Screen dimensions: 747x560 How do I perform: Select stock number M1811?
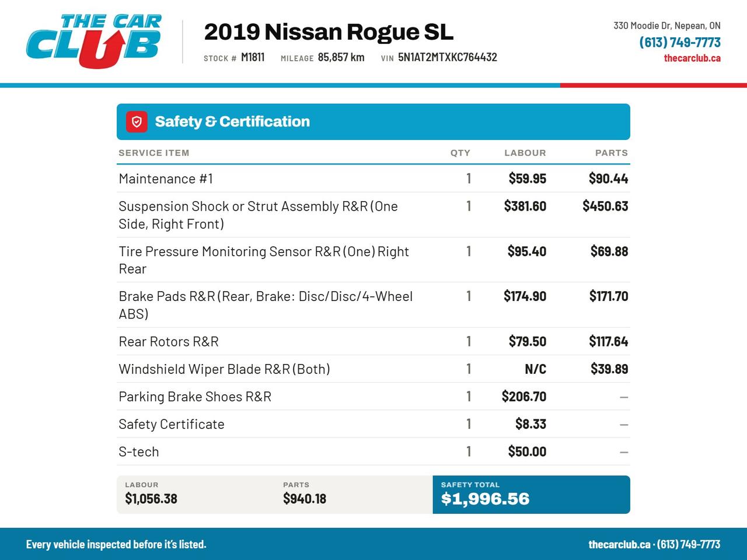253,57
